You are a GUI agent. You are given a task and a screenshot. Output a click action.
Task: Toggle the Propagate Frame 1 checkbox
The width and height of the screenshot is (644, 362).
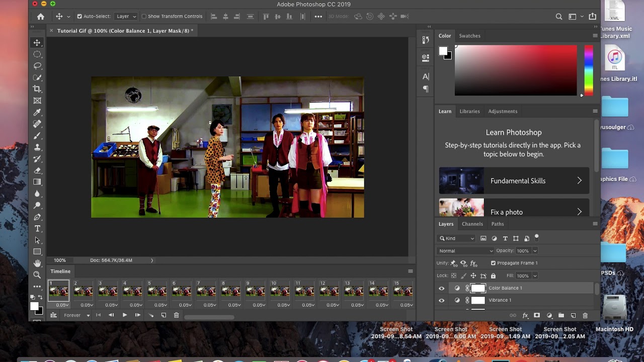(x=493, y=263)
